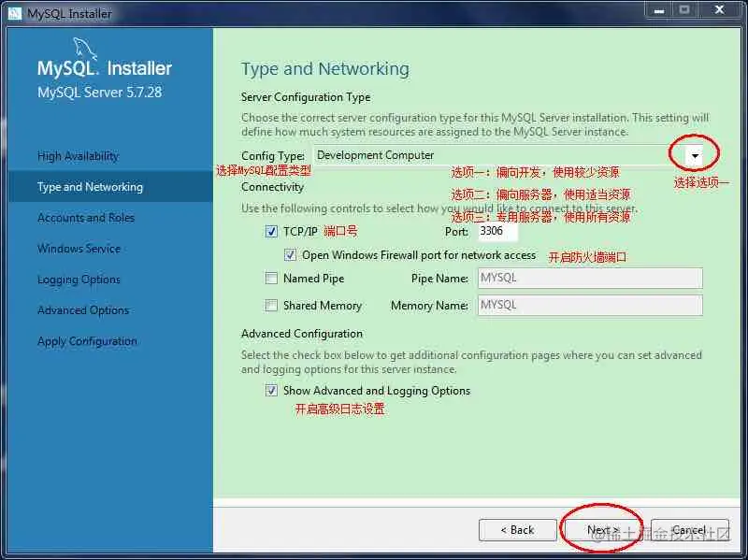Go to High Availability step
Screen dimensions: 748x560
[x=78, y=156]
